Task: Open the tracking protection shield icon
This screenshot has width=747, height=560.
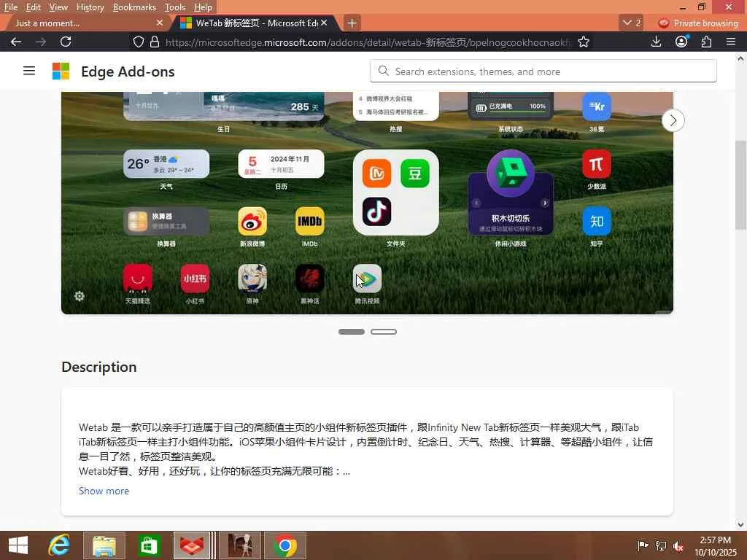Action: [138, 42]
